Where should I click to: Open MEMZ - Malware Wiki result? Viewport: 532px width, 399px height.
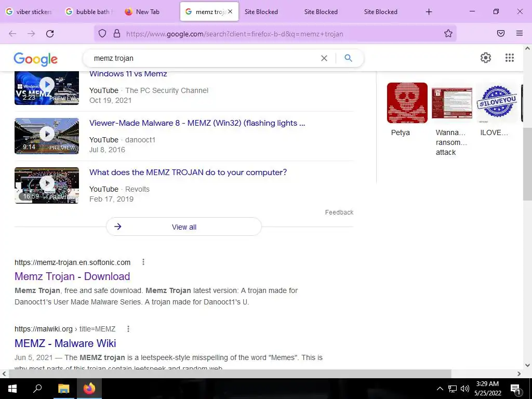[x=65, y=343]
